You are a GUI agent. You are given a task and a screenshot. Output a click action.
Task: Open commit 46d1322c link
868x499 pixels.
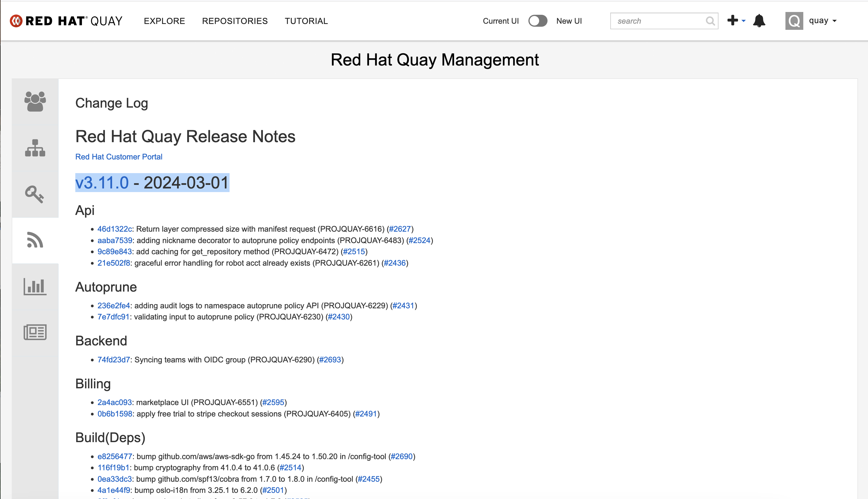(x=115, y=229)
